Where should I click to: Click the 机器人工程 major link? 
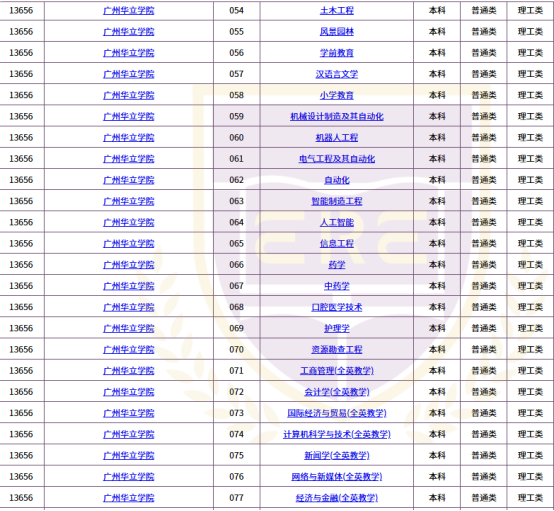point(336,138)
